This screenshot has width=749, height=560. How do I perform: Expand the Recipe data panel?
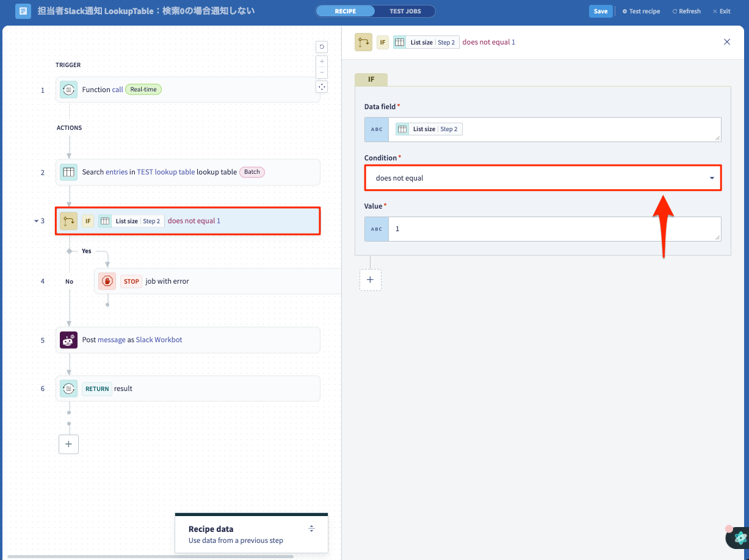312,528
